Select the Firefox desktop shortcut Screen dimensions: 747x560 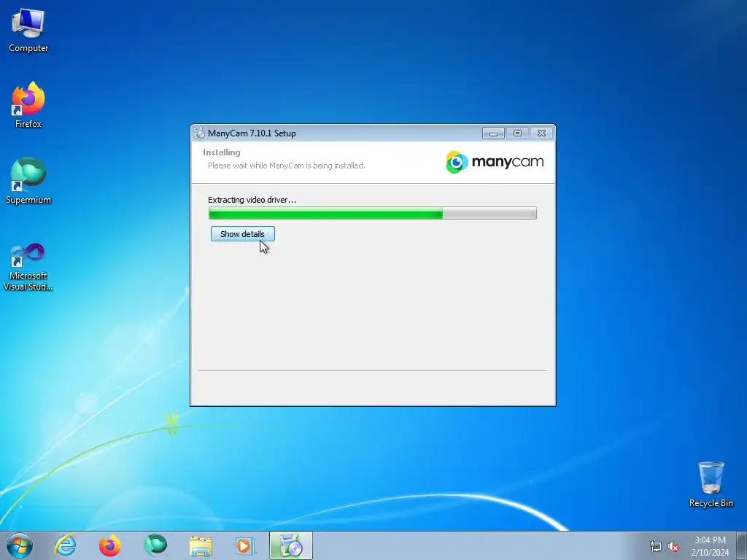pos(28,105)
